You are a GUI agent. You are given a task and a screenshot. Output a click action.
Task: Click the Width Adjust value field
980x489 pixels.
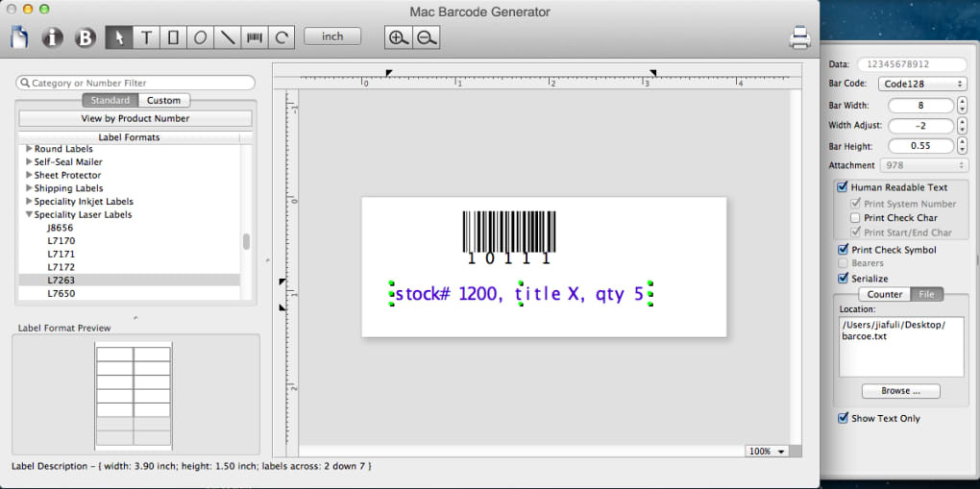click(920, 126)
